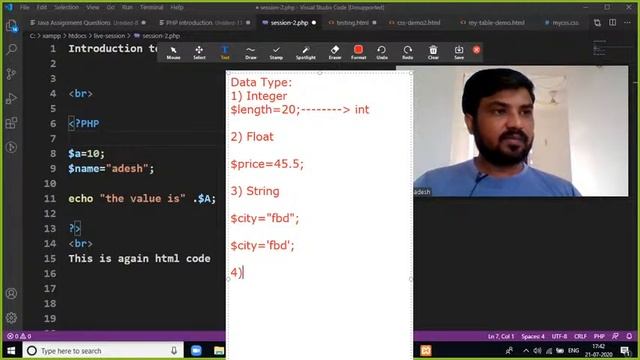The height and width of the screenshot is (360, 640).
Task: Open the File menu
Action: click(x=24, y=7)
